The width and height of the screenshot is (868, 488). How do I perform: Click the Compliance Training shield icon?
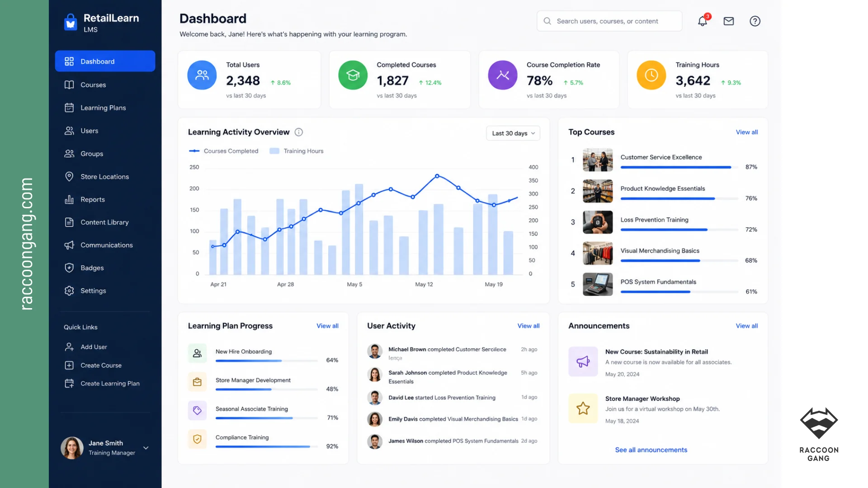click(x=198, y=439)
